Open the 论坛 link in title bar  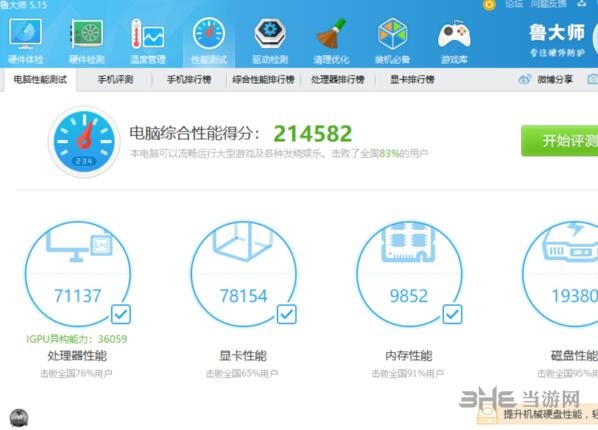click(514, 4)
